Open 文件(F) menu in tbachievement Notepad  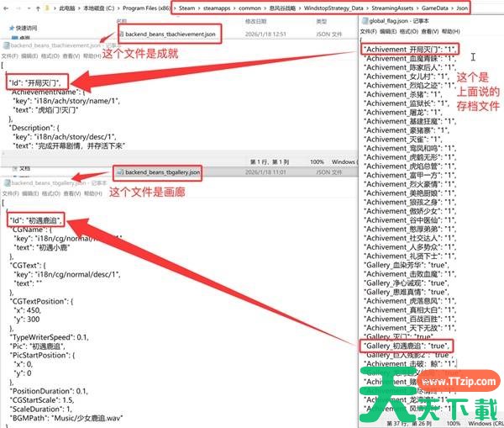[x=9, y=56]
